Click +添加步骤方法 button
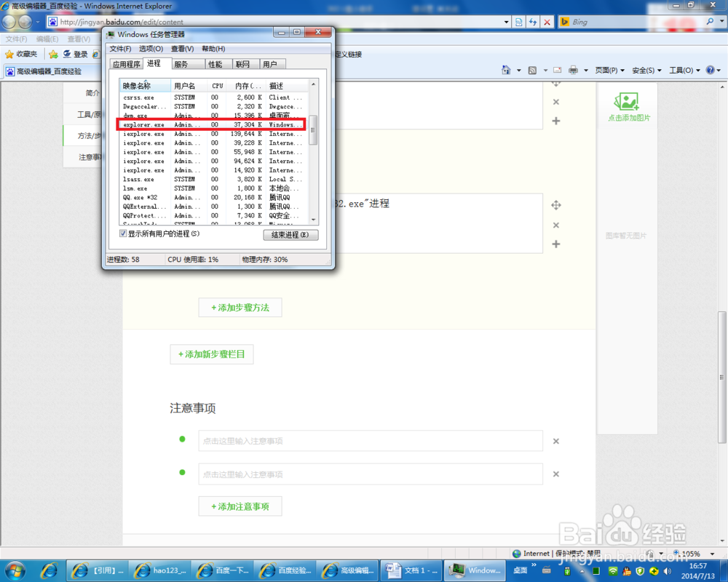 [240, 308]
